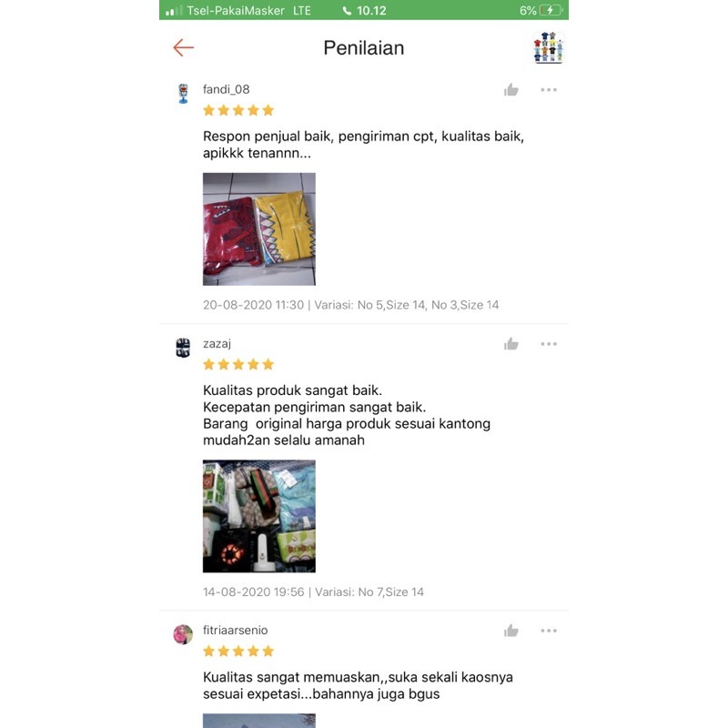View fandi_08's photo of red and yellow shirts
The image size is (728, 728).
click(x=259, y=229)
